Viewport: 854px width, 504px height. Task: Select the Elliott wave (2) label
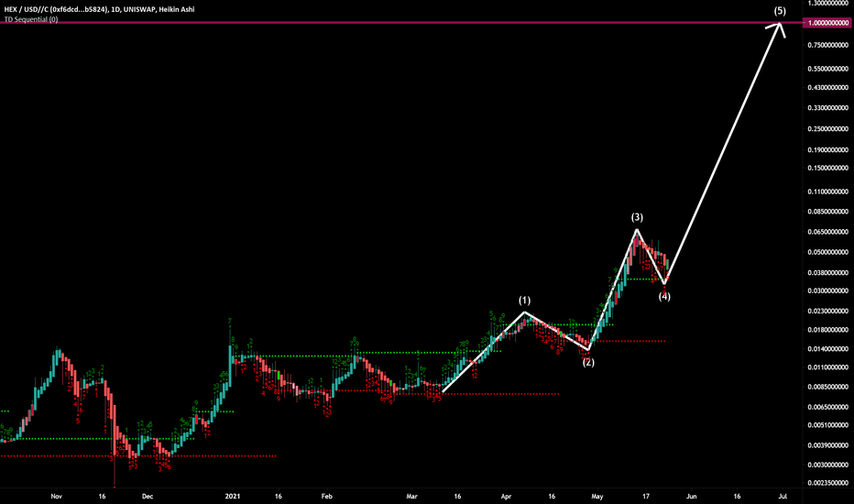pyautogui.click(x=588, y=362)
